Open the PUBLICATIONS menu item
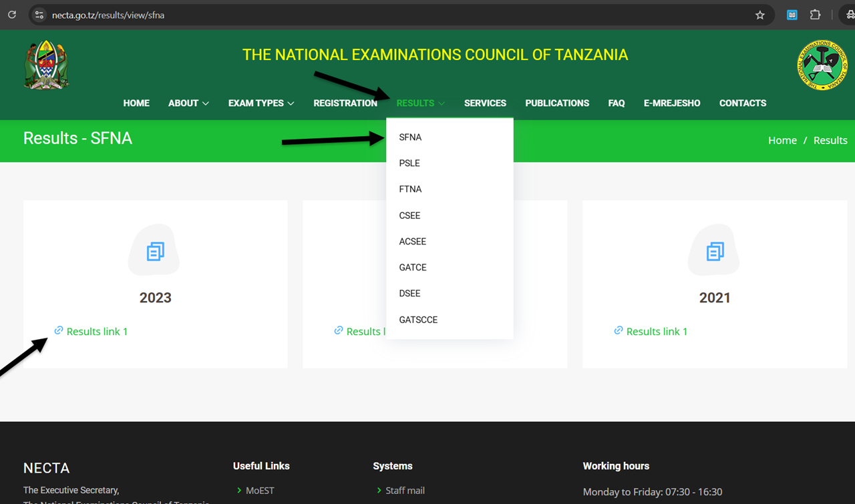This screenshot has width=855, height=504. (x=557, y=103)
